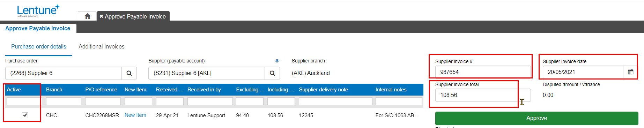Filter the Received in by column
Image resolution: width=644 pixels, height=128 pixels.
tap(210, 101)
